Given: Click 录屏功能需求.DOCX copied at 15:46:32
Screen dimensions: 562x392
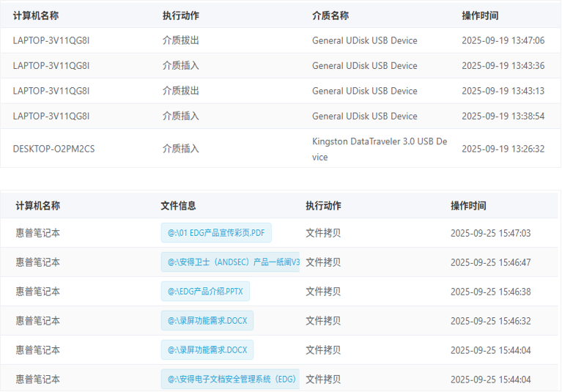Looking at the screenshot, I should (207, 321).
